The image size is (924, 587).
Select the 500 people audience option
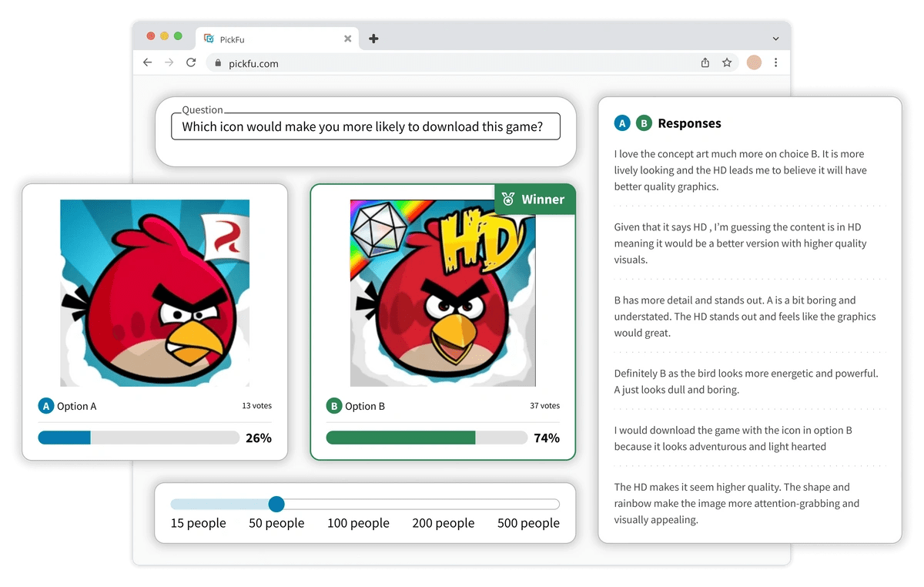[528, 523]
